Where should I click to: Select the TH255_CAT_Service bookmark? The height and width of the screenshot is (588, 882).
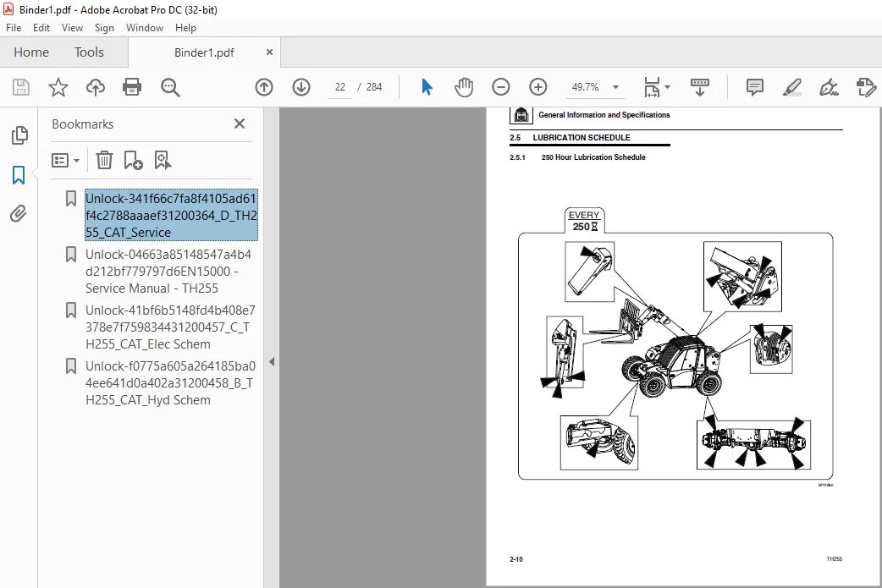pos(171,215)
